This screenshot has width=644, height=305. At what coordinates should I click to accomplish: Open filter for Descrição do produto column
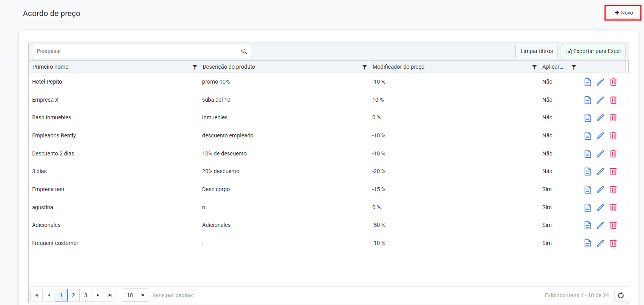point(364,67)
